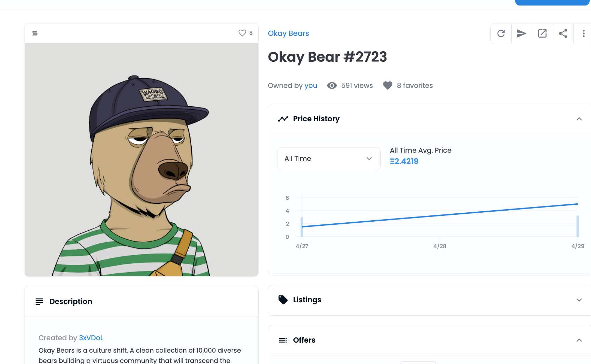The image size is (591, 364).
Task: Click the filled heart next to 8 favorites
Action: pos(388,85)
